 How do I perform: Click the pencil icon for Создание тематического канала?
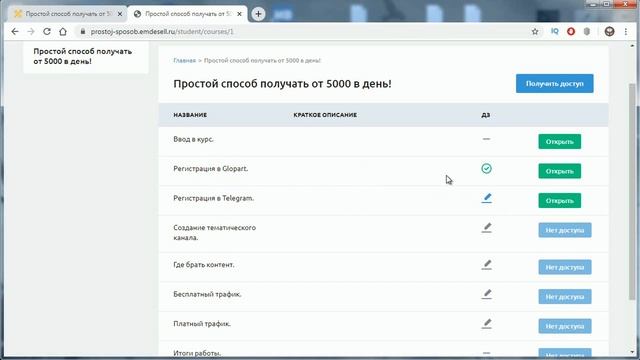[x=486, y=228]
